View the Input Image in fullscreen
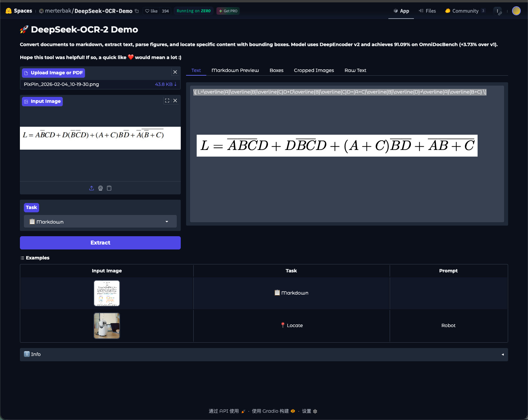This screenshot has width=528, height=420. (x=167, y=101)
